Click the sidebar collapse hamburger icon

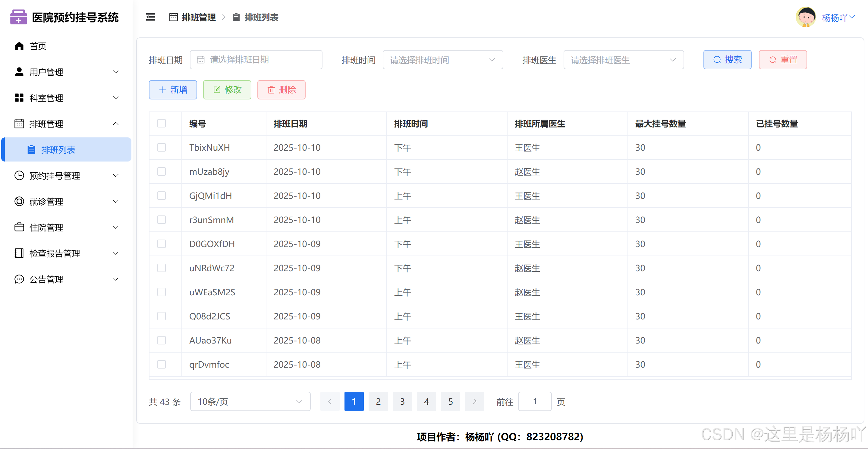coord(151,17)
